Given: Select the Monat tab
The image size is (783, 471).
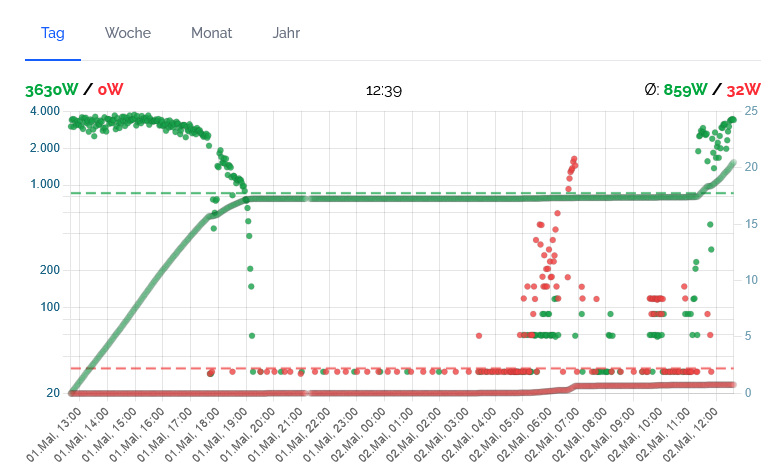Looking at the screenshot, I should (211, 33).
